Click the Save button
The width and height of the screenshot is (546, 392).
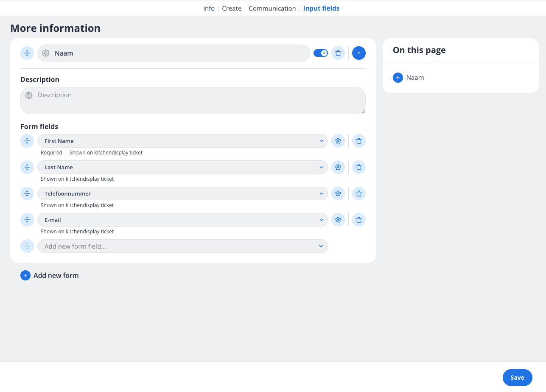pos(517,377)
